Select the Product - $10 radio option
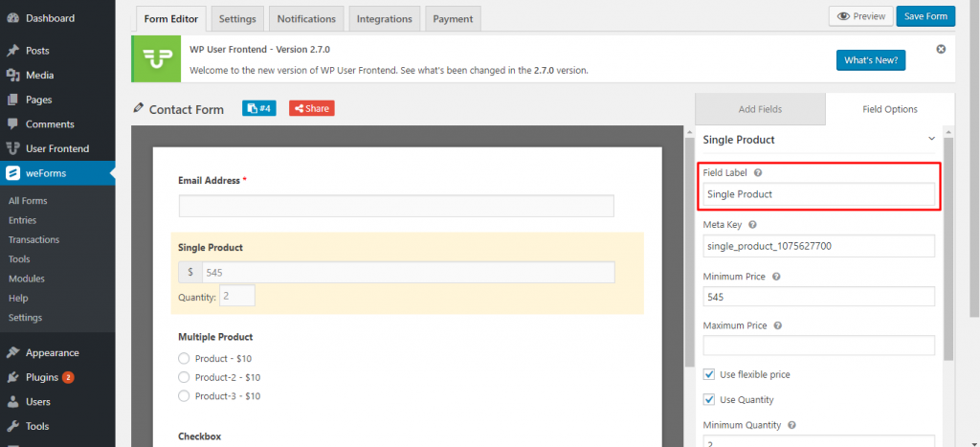980x447 pixels. pyautogui.click(x=184, y=358)
